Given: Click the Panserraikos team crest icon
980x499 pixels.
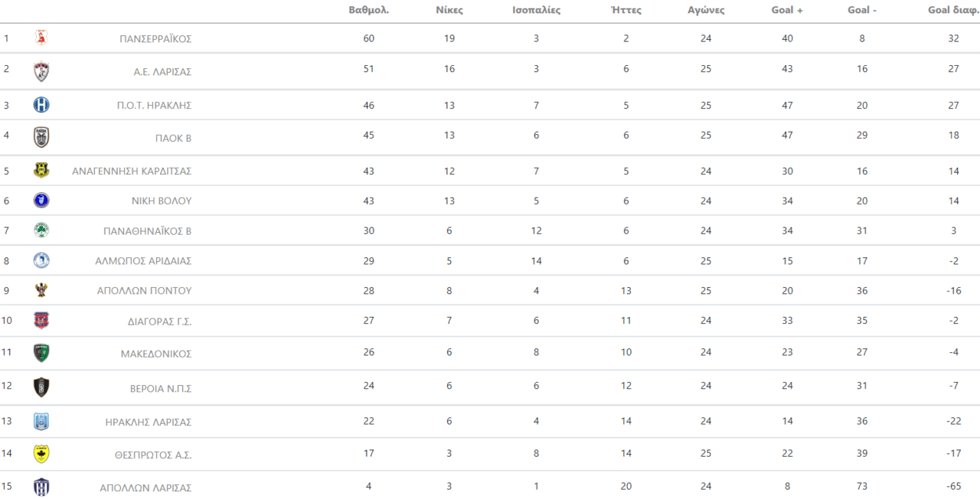Looking at the screenshot, I should point(41,38).
